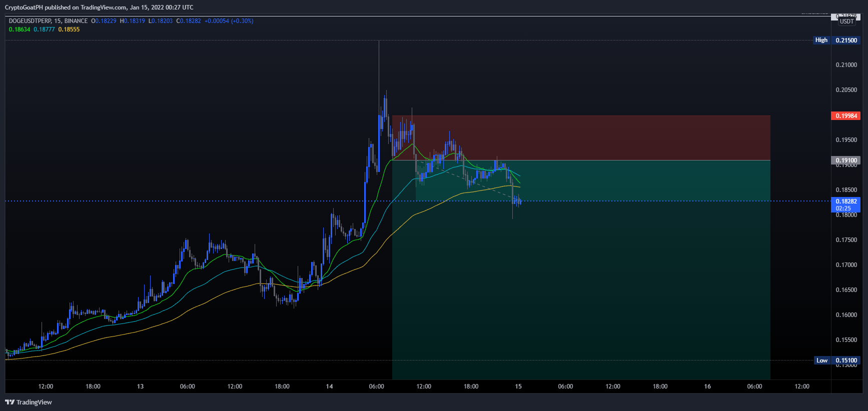Select the close value C0.18282
The width and height of the screenshot is (868, 411).
[x=189, y=21]
